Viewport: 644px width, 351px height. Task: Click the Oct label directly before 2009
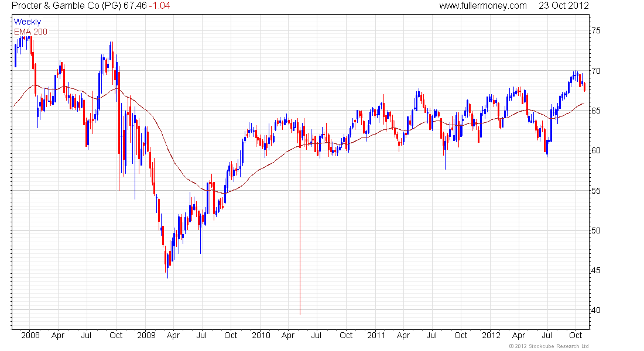116,335
